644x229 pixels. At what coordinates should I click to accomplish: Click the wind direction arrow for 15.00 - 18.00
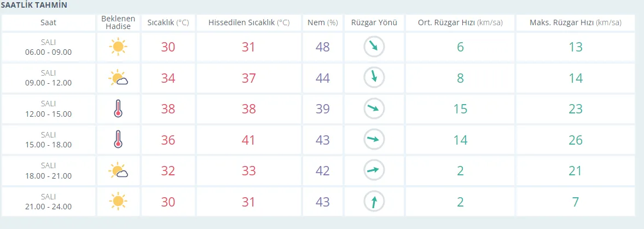click(x=374, y=140)
